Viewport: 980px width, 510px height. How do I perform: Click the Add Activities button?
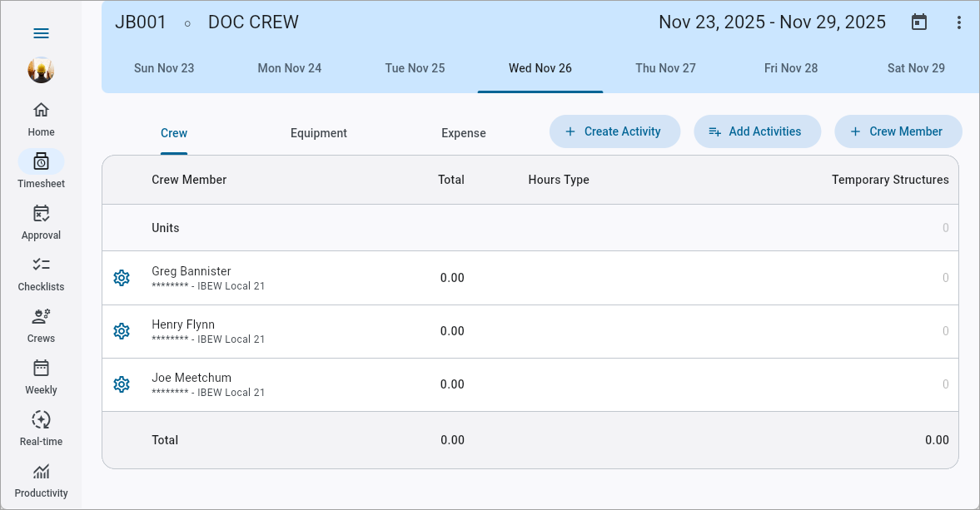pyautogui.click(x=757, y=131)
